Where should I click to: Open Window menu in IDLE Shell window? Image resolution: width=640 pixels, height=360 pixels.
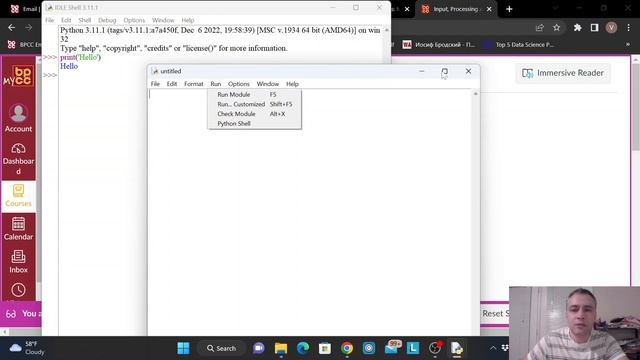pyautogui.click(x=163, y=20)
